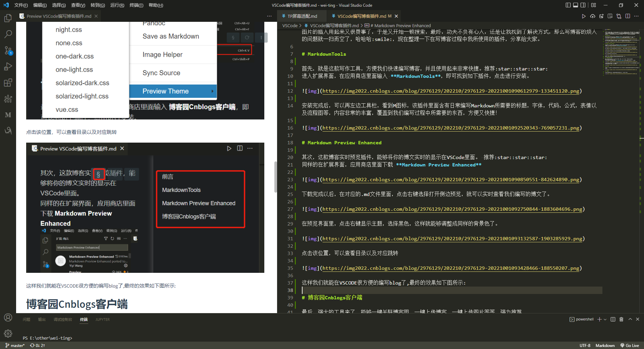Open the 文件(F) menu
Screen dimensions: 644x349
(21, 5)
